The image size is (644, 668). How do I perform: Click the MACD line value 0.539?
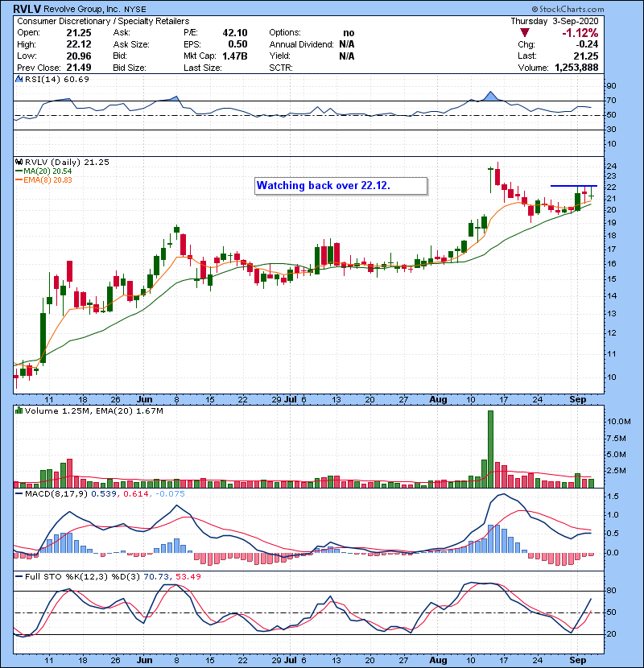pos(104,494)
